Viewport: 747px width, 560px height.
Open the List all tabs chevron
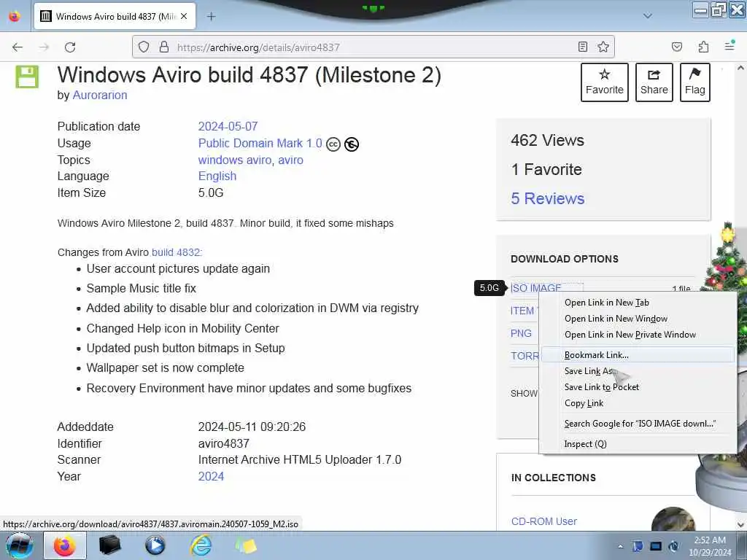pos(648,16)
